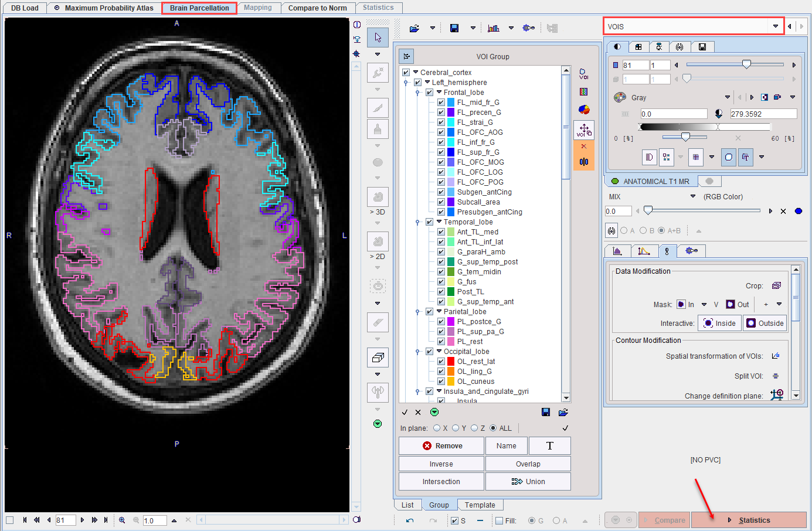The width and height of the screenshot is (812, 531).
Task: Click the VOI tree vertical scrollbar
Action: coord(566,234)
